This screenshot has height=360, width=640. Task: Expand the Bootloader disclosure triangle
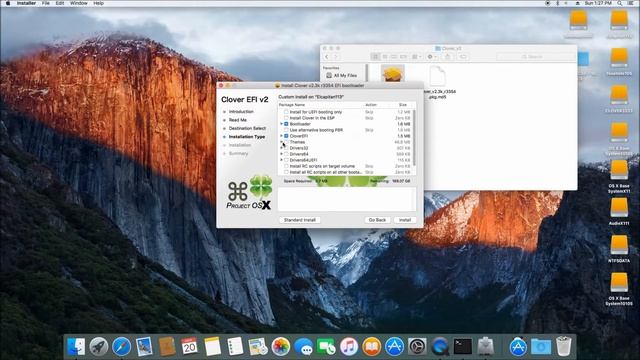(281, 124)
